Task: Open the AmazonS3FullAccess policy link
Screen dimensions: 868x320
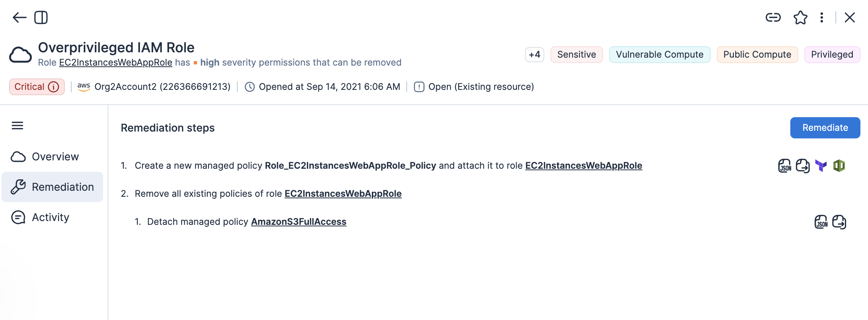Action: coord(299,222)
